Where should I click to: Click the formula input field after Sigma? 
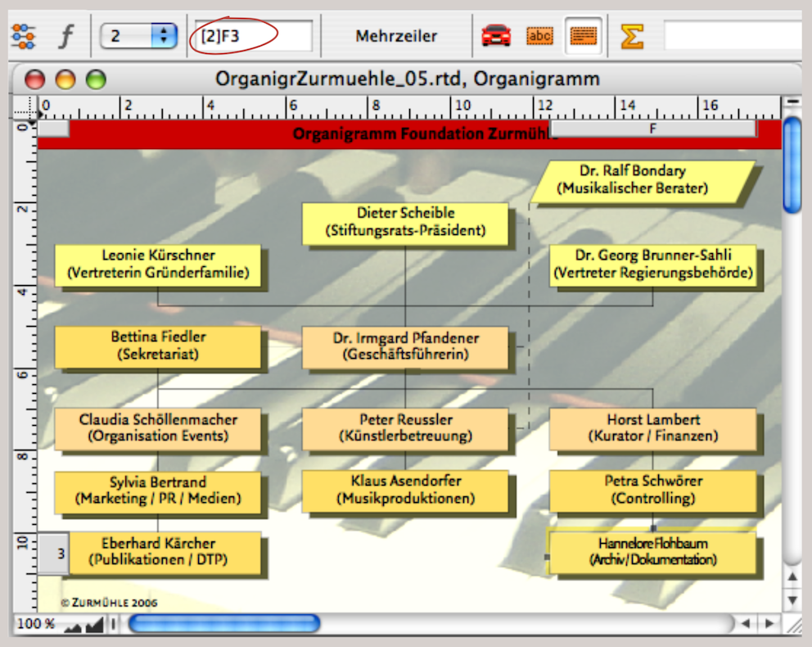tap(733, 36)
